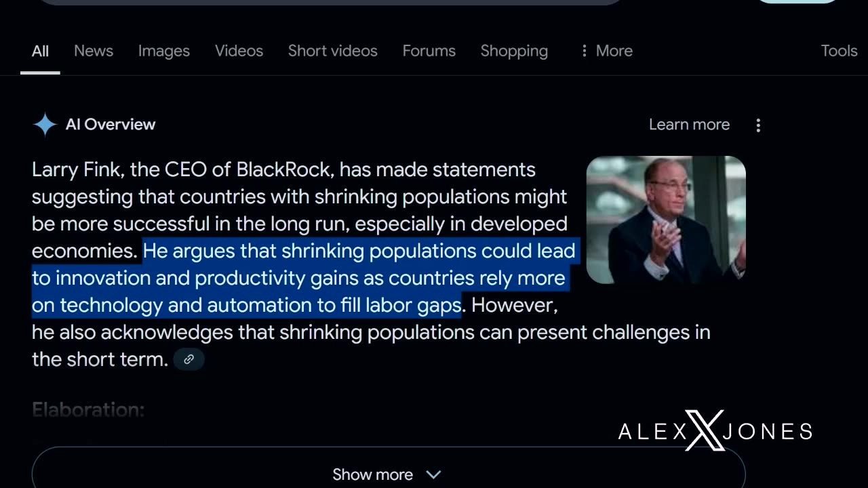Click the Learn more link
Screen dimensions: 868x488
(689, 125)
